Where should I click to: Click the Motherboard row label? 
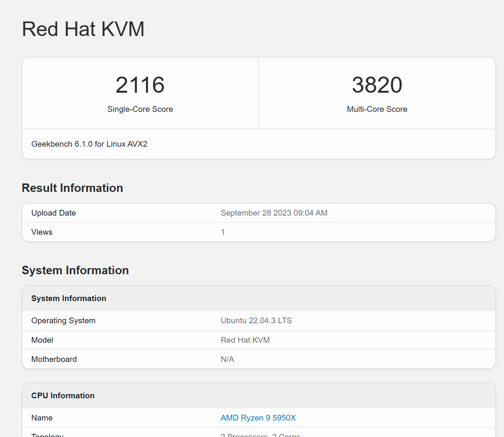pos(54,359)
